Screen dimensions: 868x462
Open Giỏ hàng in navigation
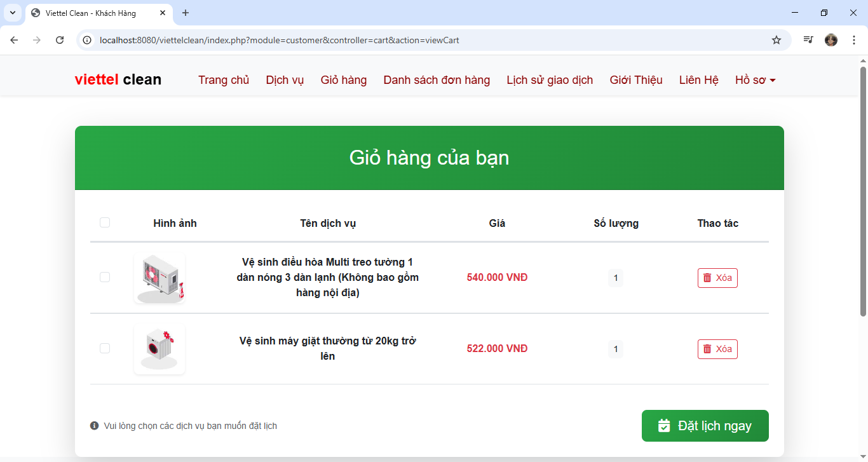(344, 80)
